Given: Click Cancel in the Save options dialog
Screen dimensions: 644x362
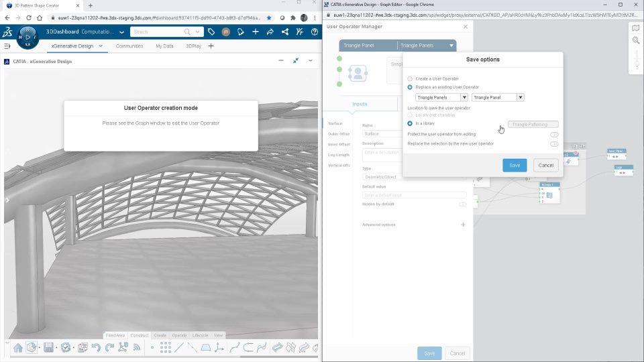Looking at the screenshot, I should (546, 166).
